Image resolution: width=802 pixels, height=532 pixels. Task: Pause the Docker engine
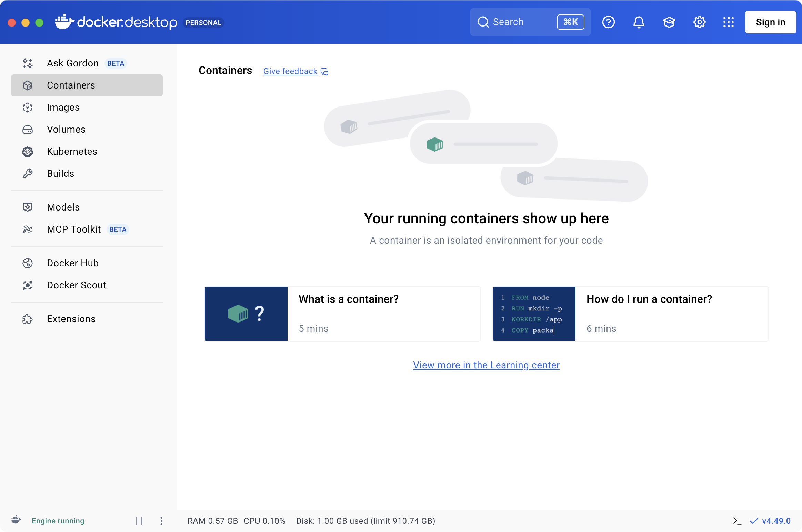click(x=139, y=521)
